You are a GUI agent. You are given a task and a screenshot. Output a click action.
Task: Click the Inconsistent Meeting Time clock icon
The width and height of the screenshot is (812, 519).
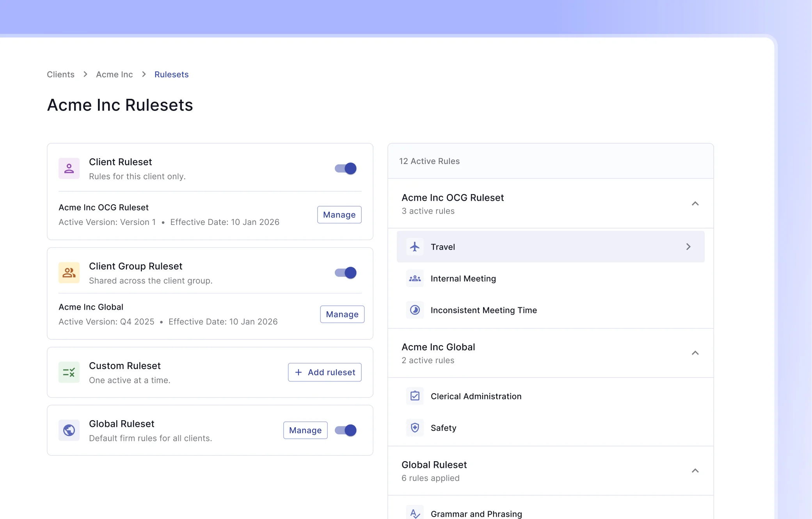click(x=415, y=310)
